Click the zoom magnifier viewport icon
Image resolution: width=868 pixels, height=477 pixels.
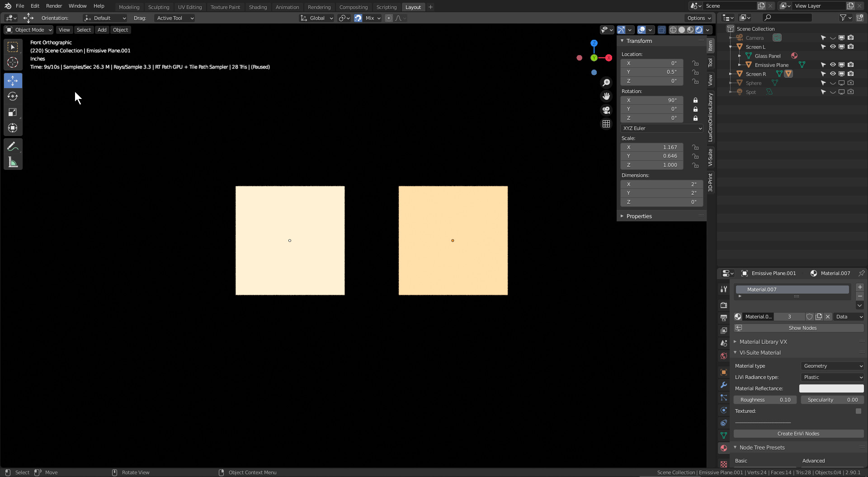[606, 83]
